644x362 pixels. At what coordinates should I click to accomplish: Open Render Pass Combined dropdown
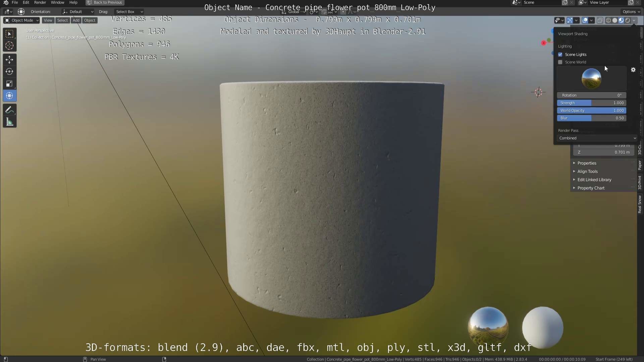pyautogui.click(x=597, y=138)
